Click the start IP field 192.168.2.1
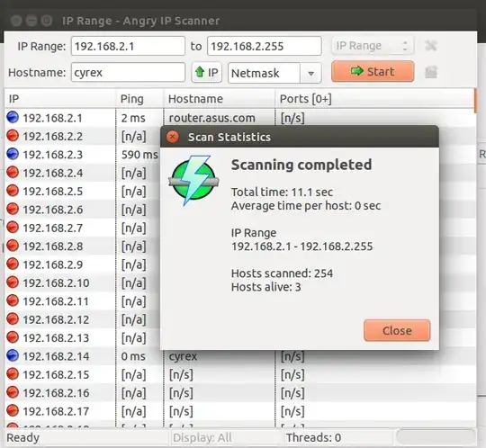 point(128,46)
